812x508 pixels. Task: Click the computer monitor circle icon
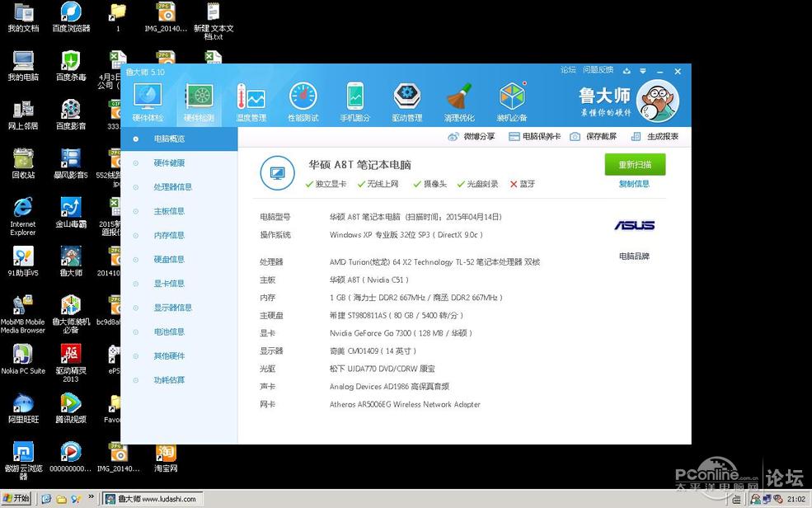click(x=278, y=173)
